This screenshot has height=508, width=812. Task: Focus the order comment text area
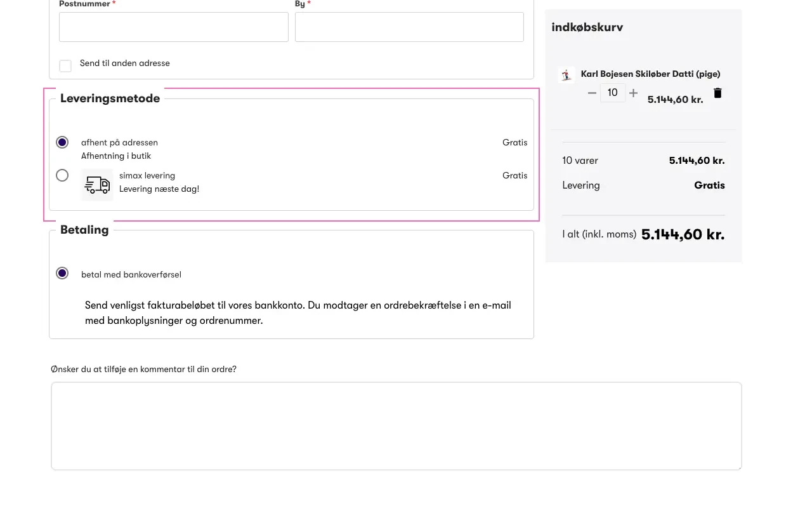396,425
